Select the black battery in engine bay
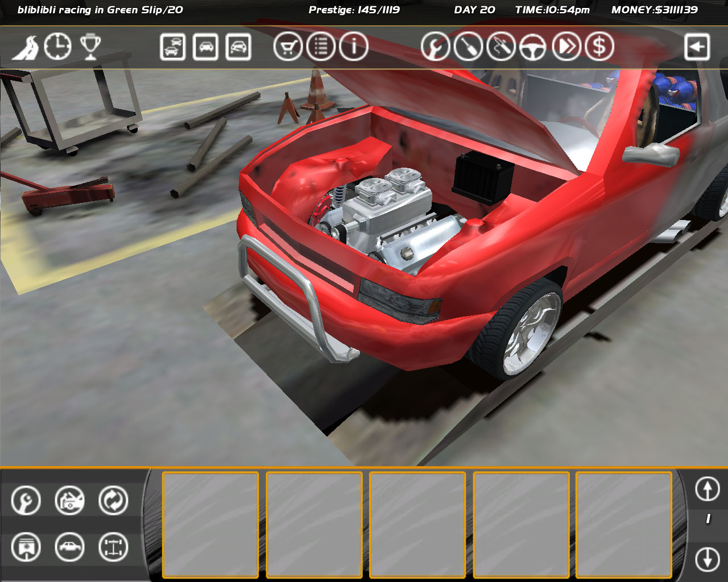This screenshot has width=728, height=582. [482, 177]
